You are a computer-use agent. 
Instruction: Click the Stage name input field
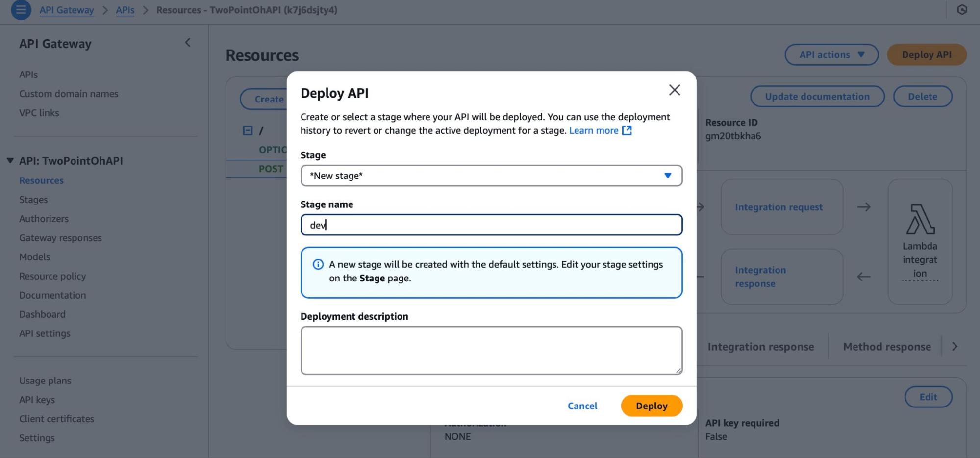point(491,225)
